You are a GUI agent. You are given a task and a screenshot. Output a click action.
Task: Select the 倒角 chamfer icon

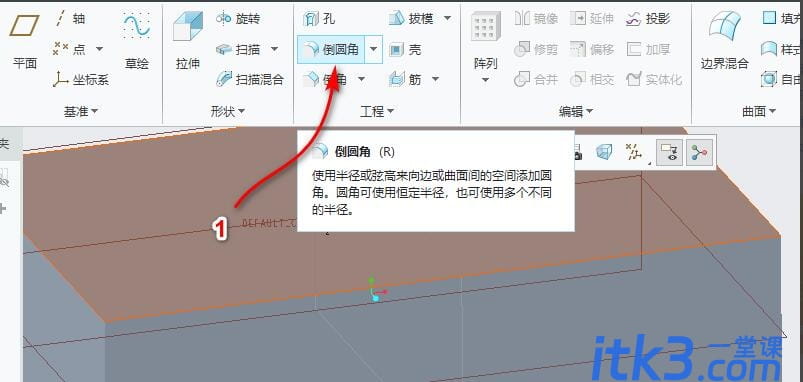311,79
